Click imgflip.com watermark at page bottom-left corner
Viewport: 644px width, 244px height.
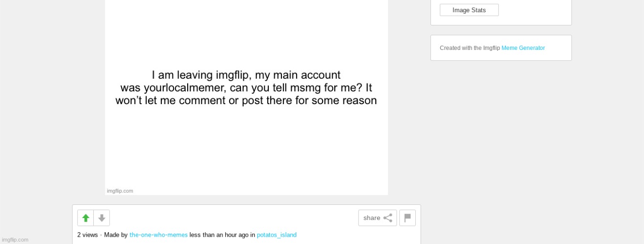click(x=15, y=240)
